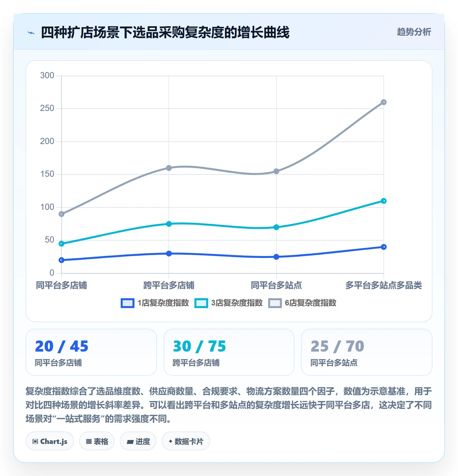
Task: Click the x-axis label 跨平台多店铺 under chart
Action: [x=169, y=285]
